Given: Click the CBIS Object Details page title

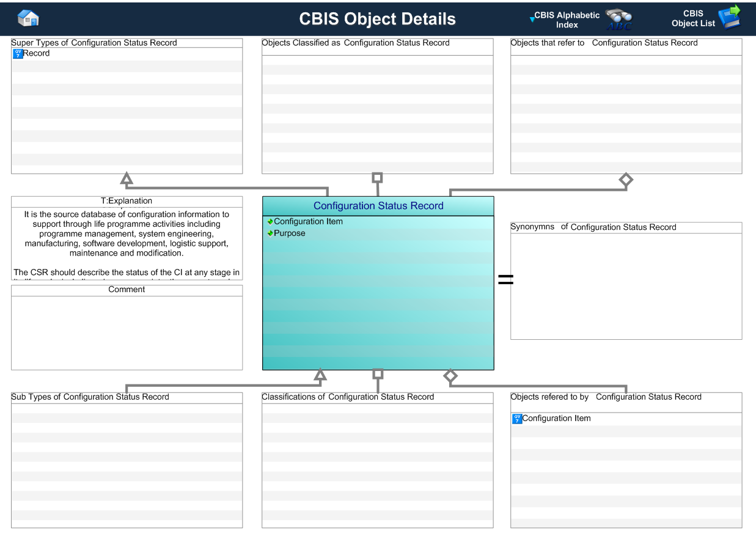Looking at the screenshot, I should pos(377,19).
